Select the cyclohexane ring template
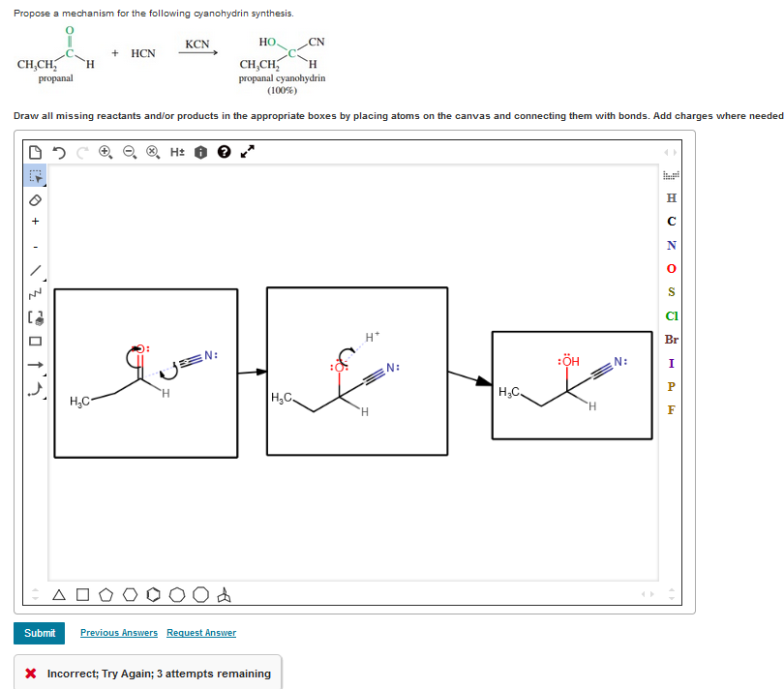The image size is (784, 689). [x=130, y=593]
